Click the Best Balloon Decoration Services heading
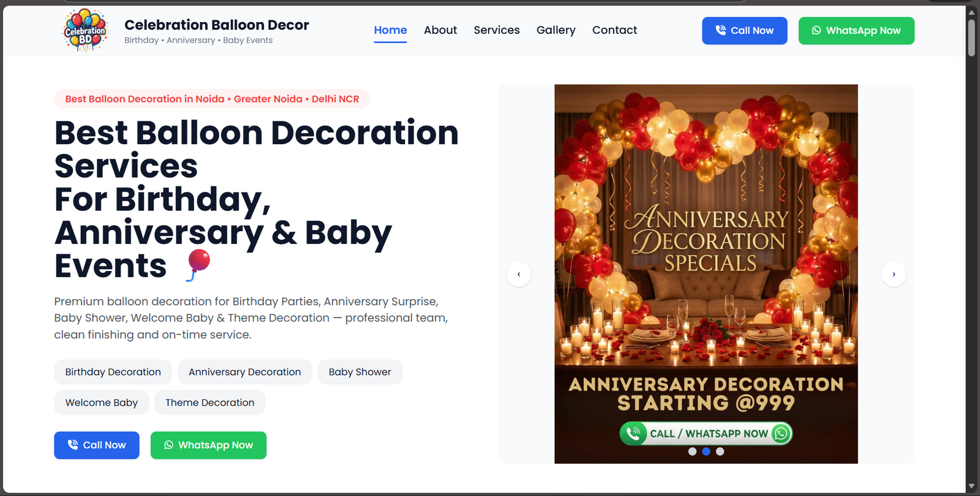The height and width of the screenshot is (496, 980). tap(257, 199)
